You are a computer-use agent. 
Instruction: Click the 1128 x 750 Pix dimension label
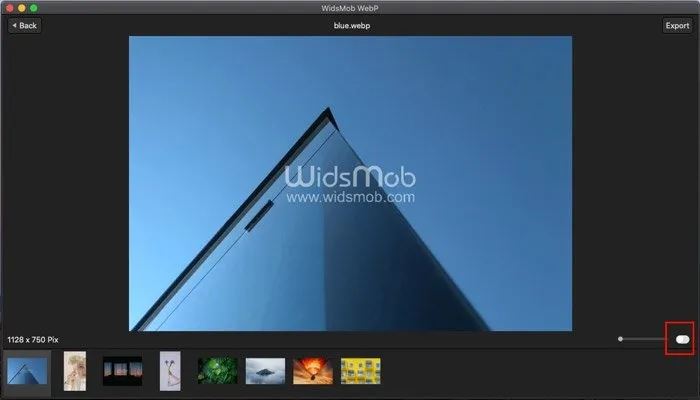point(33,340)
